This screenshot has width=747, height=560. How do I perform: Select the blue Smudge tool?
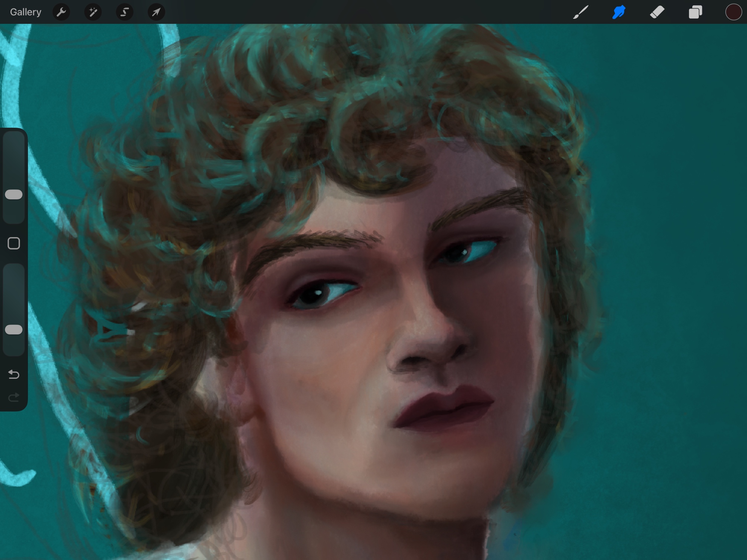619,12
